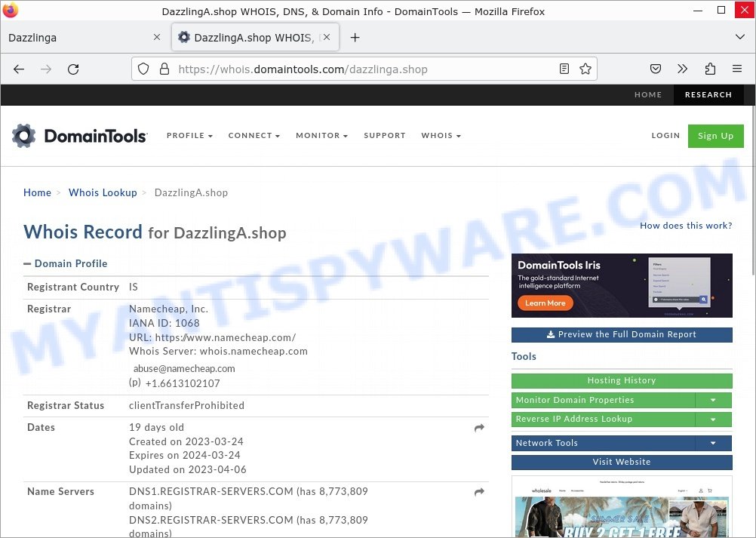Close the DazzlingA.shop WHOIS tab

coord(327,37)
